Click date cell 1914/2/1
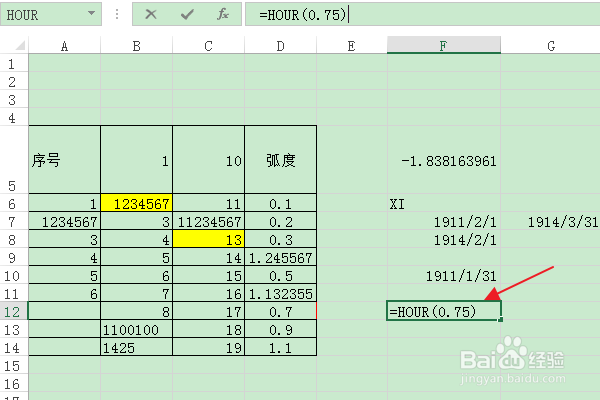The image size is (600, 400). (443, 239)
